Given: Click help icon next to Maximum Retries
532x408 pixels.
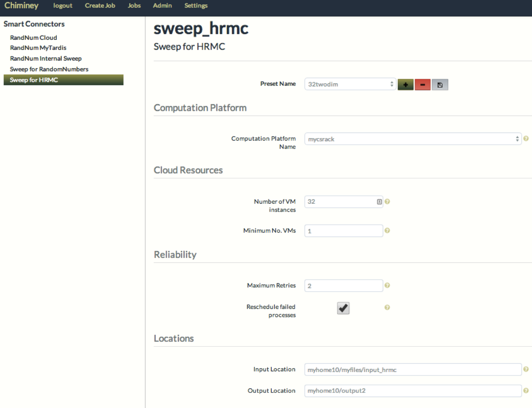Looking at the screenshot, I should pos(387,285).
